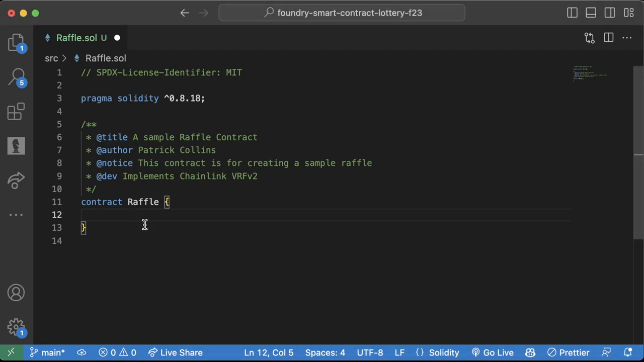The width and height of the screenshot is (644, 362).
Task: Click the src breadcrumb folder
Action: [x=51, y=58]
